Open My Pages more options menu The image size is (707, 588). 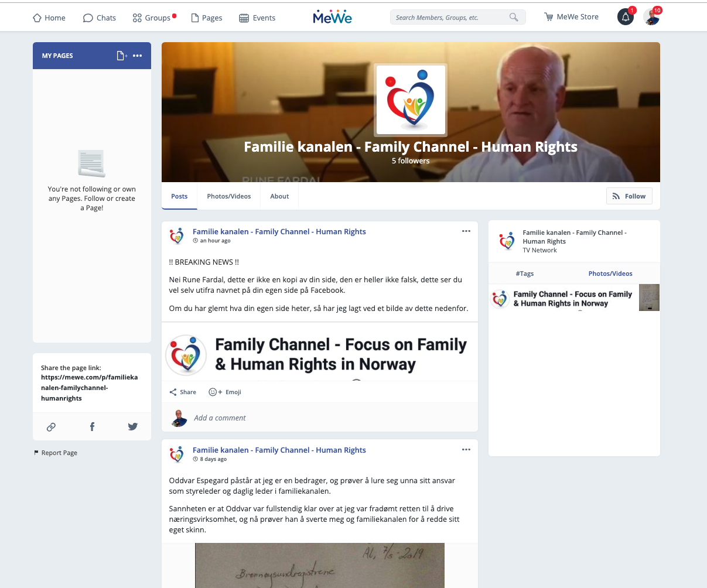[138, 56]
